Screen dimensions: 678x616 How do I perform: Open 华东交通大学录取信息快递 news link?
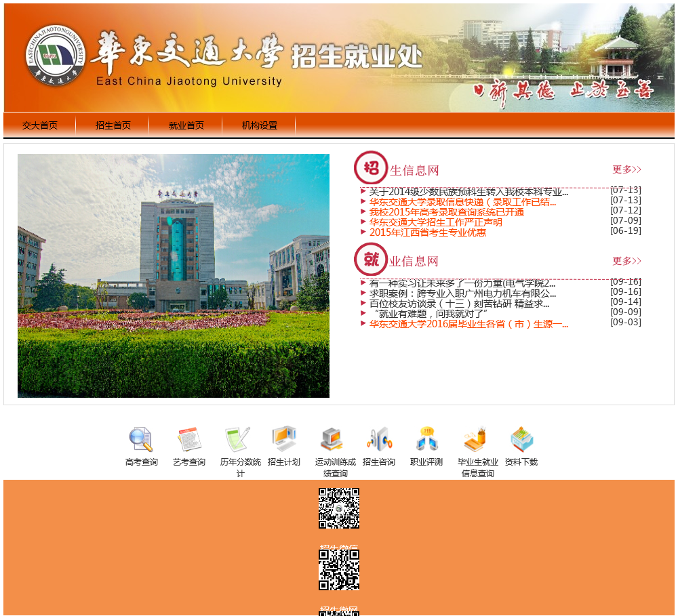(462, 202)
